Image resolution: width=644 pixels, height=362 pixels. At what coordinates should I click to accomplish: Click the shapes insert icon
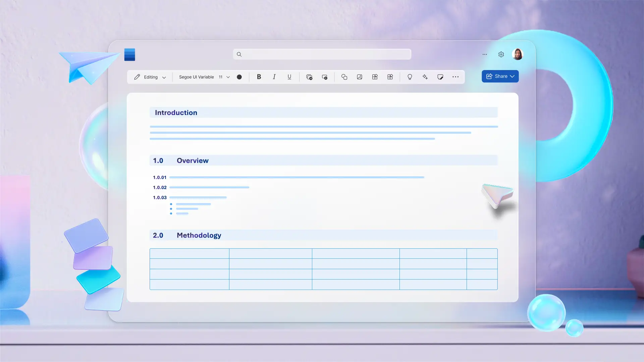[x=344, y=77]
